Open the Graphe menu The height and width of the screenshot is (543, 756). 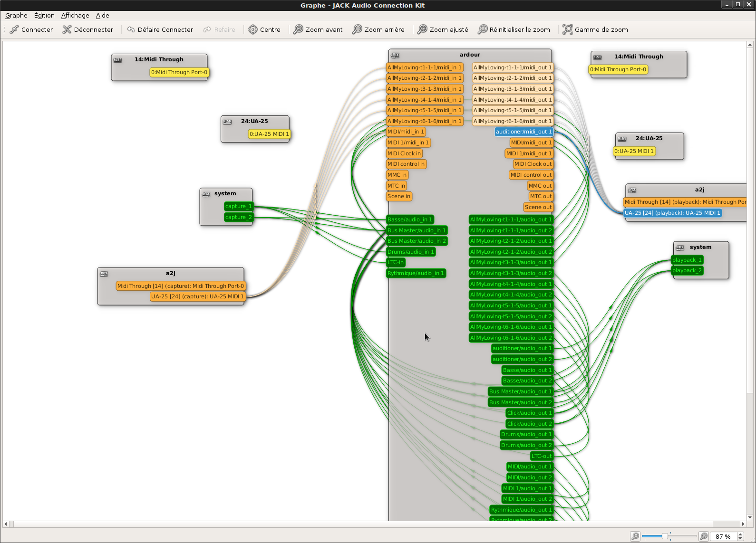[x=16, y=15]
